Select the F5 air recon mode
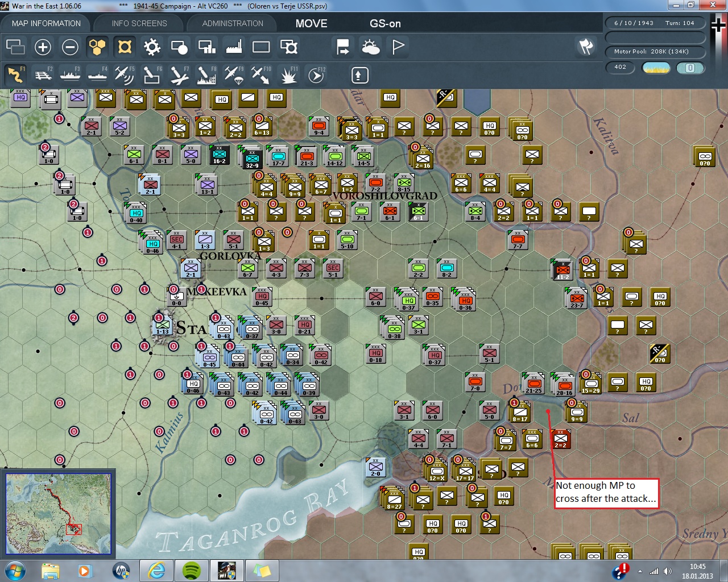Image resolution: width=728 pixels, height=582 pixels. (x=125, y=75)
